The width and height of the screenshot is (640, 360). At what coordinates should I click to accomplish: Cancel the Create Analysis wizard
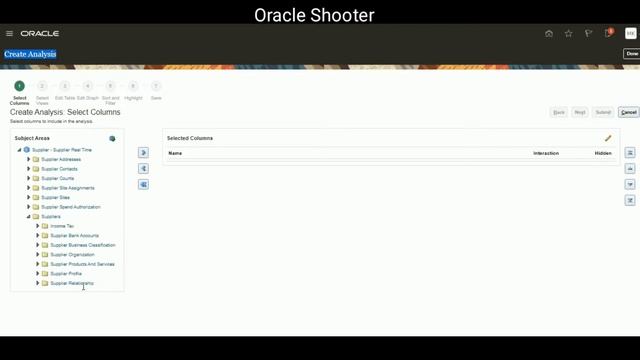tap(629, 112)
